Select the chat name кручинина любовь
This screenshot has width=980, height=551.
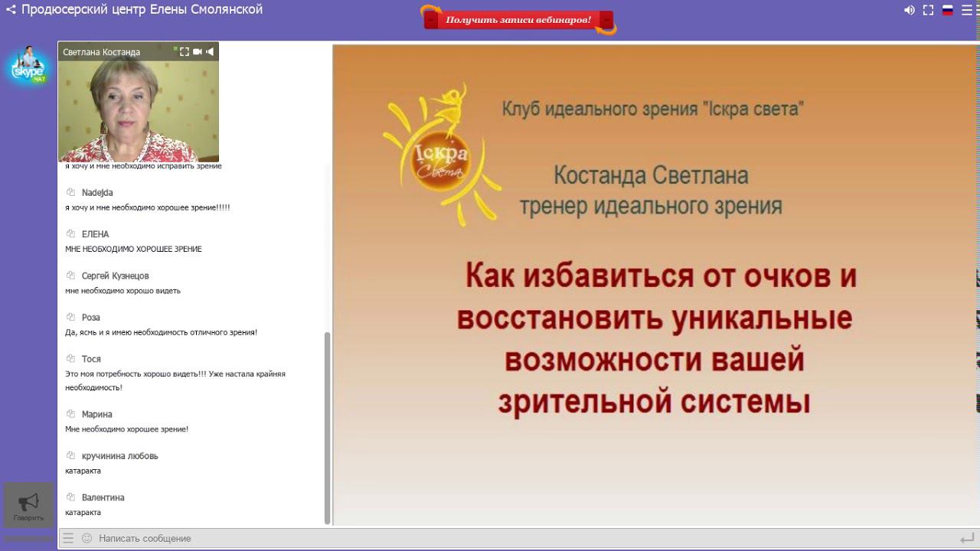click(x=120, y=456)
